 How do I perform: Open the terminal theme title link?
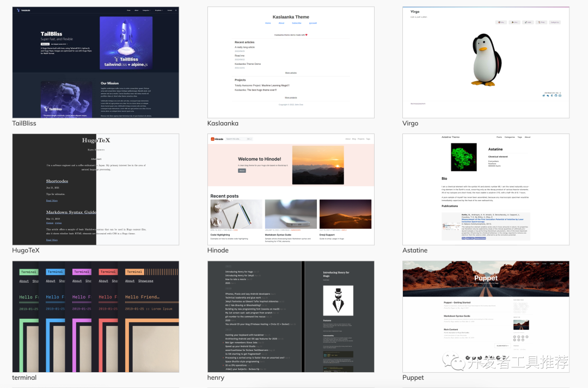click(24, 378)
